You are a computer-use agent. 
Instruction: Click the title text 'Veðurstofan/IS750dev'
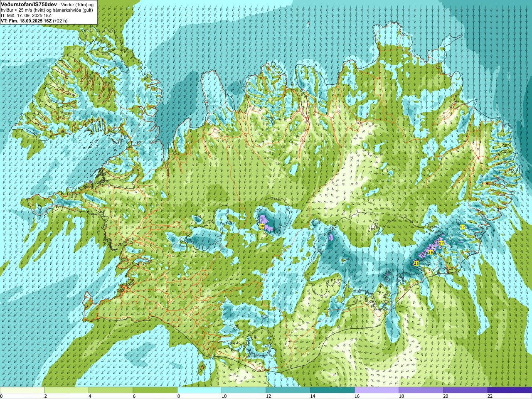(x=29, y=4)
